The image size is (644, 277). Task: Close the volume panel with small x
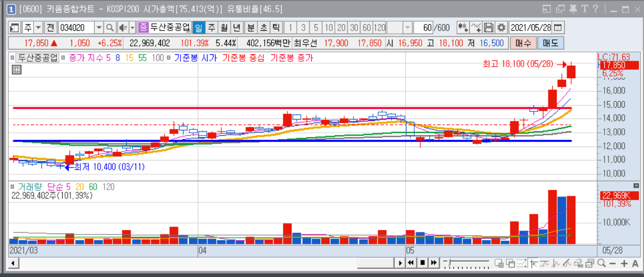(x=636, y=185)
